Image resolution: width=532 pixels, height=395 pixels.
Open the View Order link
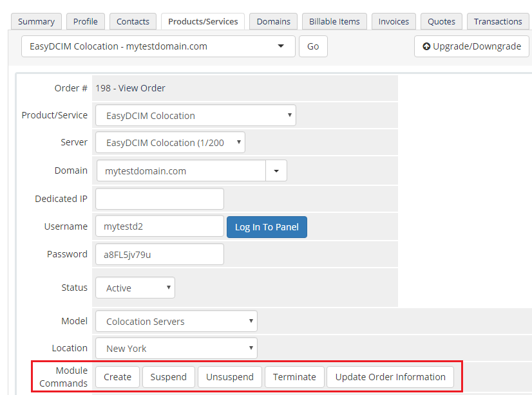tap(142, 88)
